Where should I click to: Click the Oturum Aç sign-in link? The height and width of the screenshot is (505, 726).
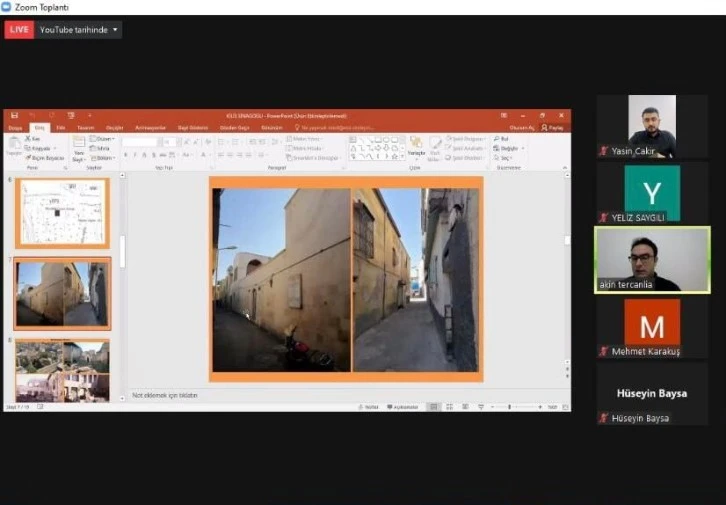click(522, 128)
